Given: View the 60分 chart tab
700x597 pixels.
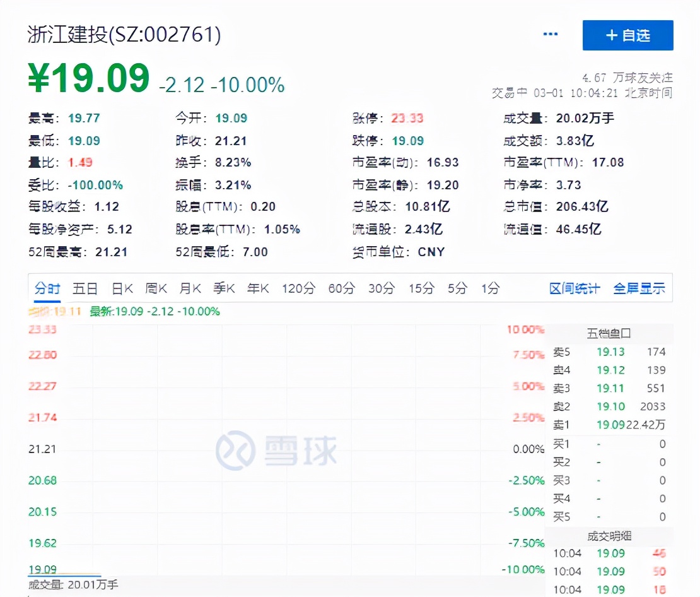Looking at the screenshot, I should 342,288.
